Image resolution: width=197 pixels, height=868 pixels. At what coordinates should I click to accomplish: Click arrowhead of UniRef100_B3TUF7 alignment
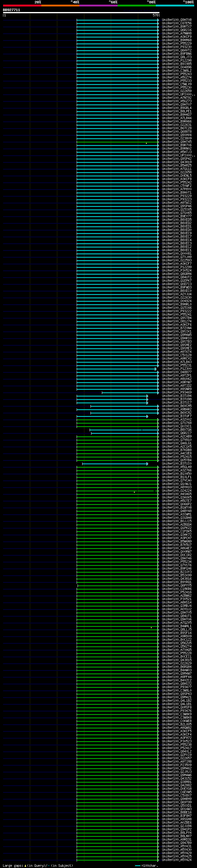click(147, 417)
